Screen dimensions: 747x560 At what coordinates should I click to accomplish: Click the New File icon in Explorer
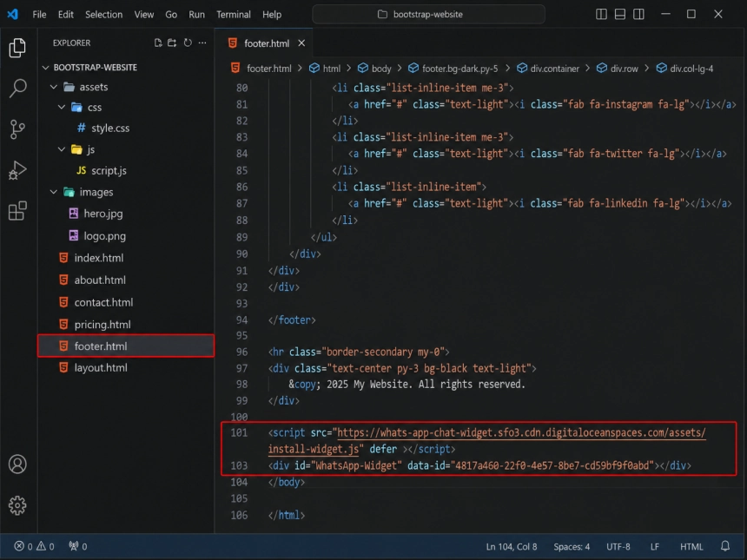[158, 43]
